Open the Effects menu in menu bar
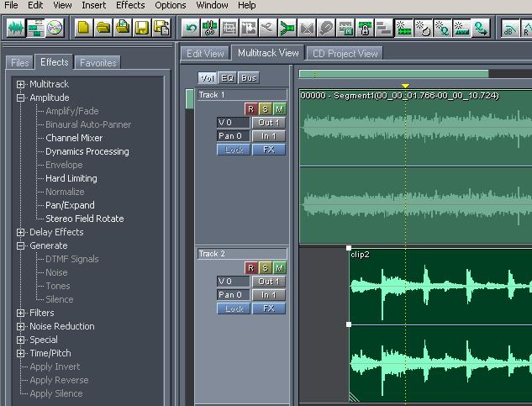 (x=130, y=5)
